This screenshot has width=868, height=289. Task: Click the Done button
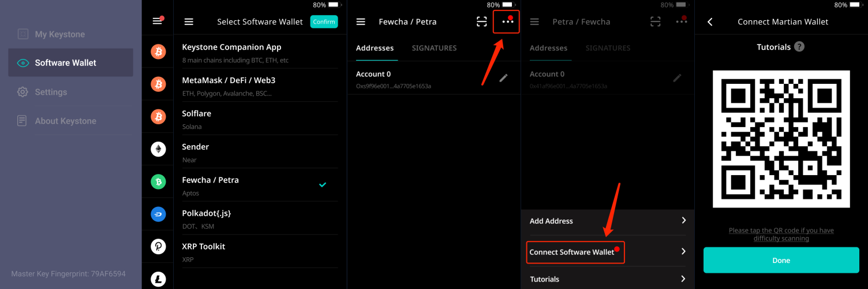pos(781,260)
